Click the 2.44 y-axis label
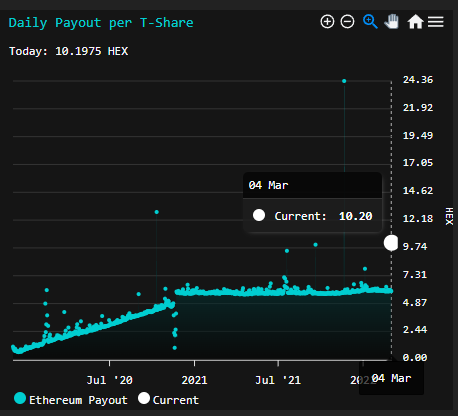The width and height of the screenshot is (458, 416). click(415, 330)
